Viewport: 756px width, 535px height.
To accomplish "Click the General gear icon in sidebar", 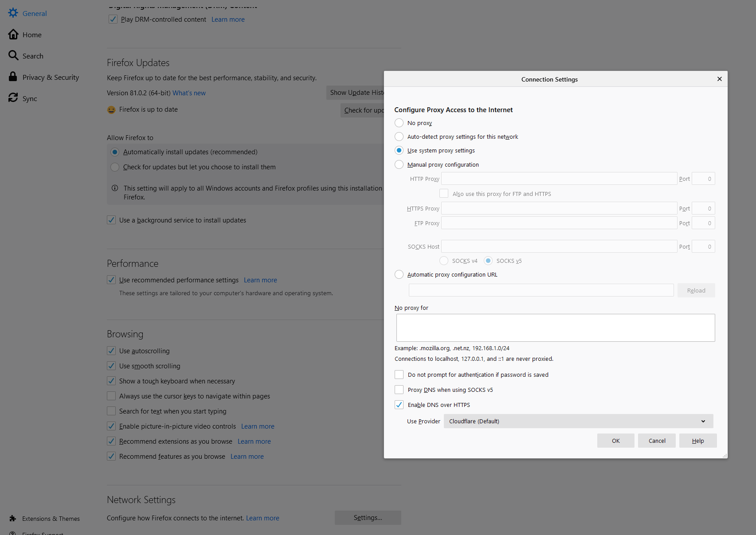I will point(13,13).
